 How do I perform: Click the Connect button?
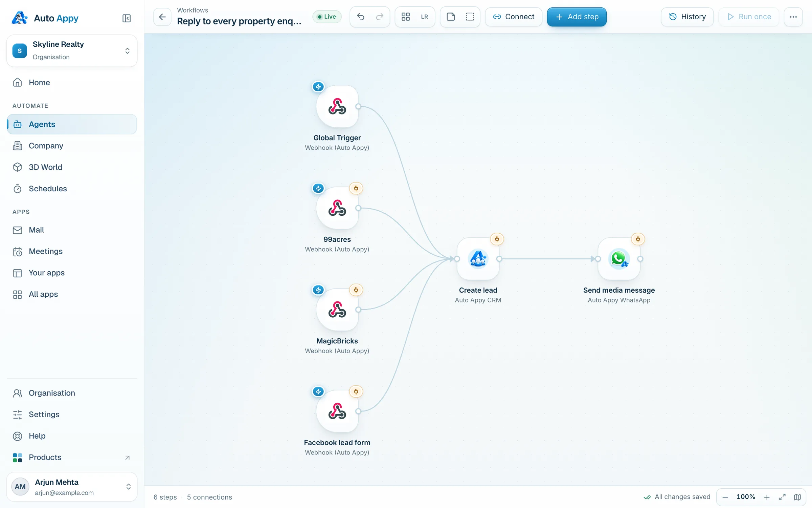514,17
